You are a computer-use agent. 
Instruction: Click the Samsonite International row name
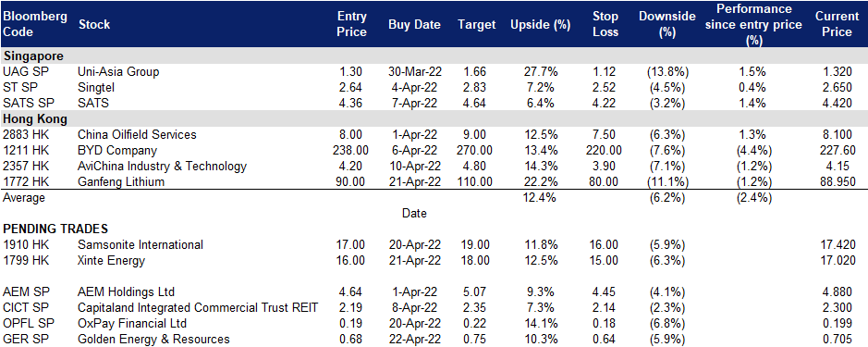point(141,244)
